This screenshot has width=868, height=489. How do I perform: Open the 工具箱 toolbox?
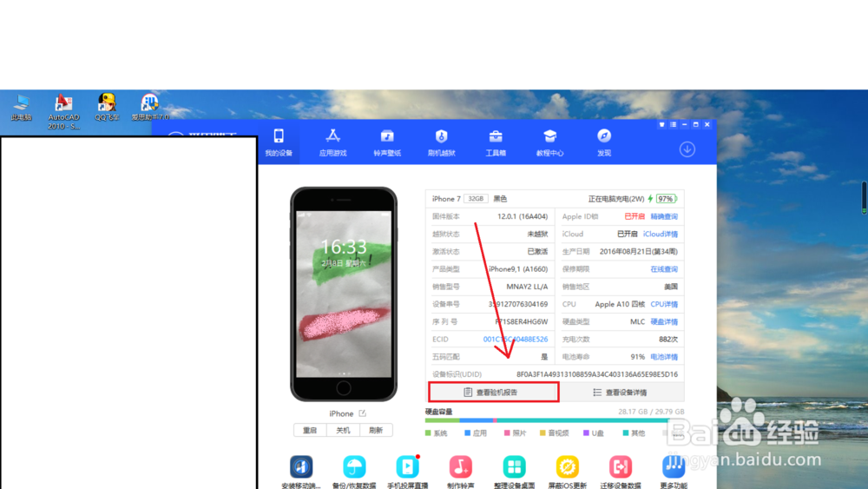(x=496, y=142)
